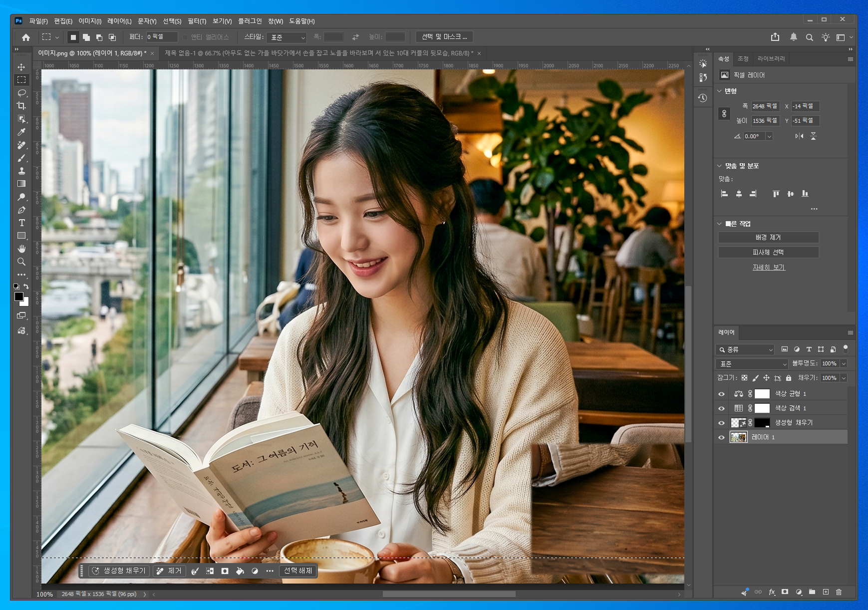Image resolution: width=868 pixels, height=610 pixels.
Task: Switch to the 라이브러리 tab
Action: coord(771,59)
